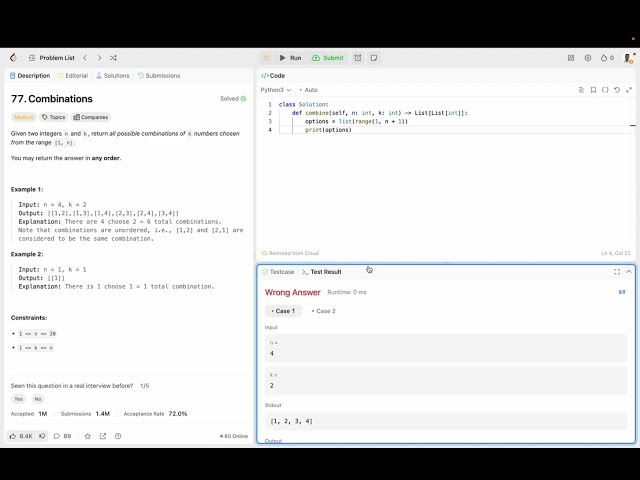Click the diff icon next to Wrong Answer
640x480 pixels.
click(x=622, y=292)
